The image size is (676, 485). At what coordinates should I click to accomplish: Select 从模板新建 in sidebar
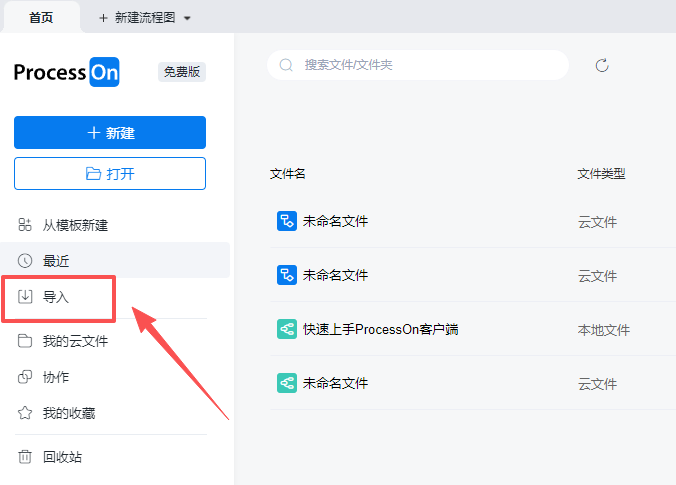pyautogui.click(x=75, y=225)
